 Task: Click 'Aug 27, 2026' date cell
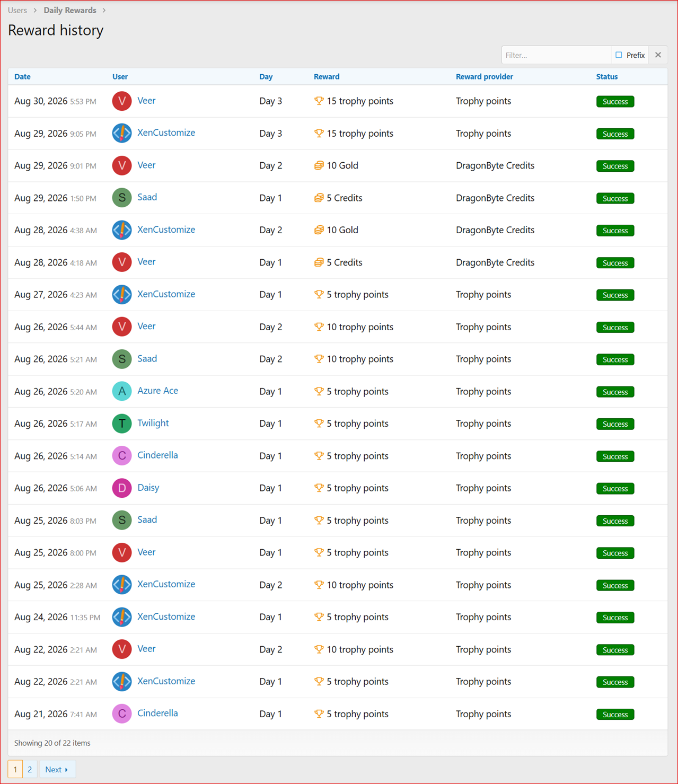tap(41, 295)
